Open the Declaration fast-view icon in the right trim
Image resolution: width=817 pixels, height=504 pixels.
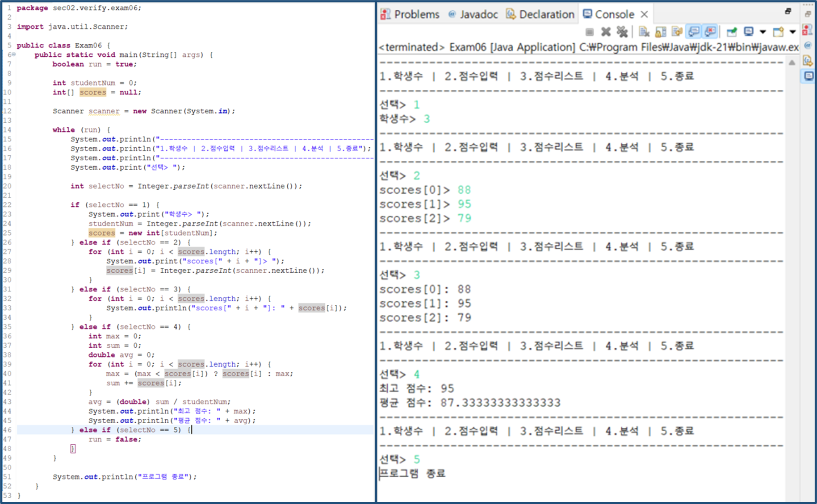tap(808, 60)
